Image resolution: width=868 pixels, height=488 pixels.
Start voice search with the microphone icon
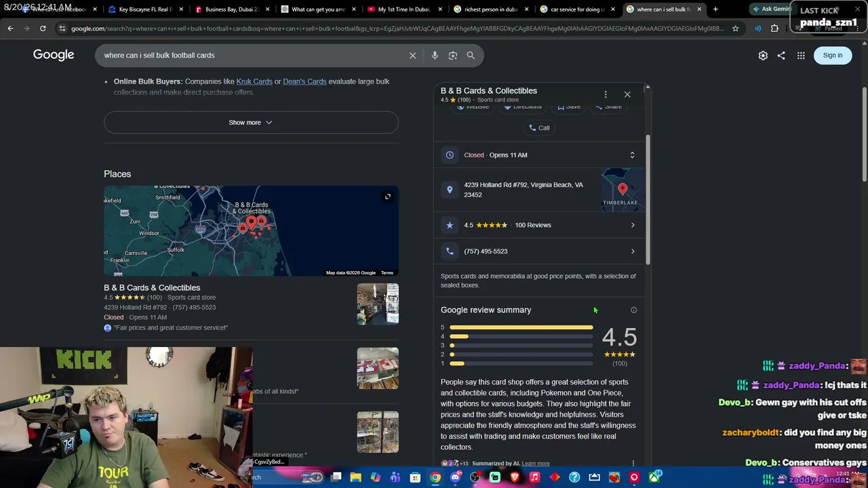435,56
